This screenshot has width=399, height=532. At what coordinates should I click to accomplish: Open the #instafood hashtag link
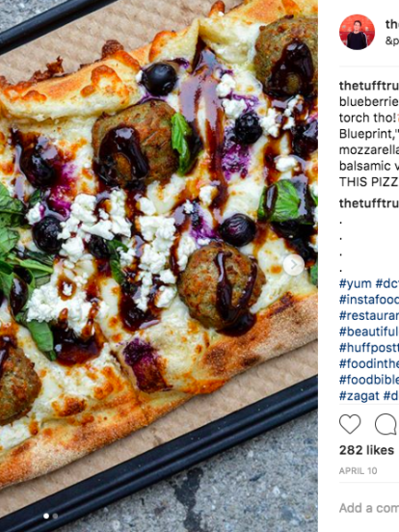click(369, 300)
